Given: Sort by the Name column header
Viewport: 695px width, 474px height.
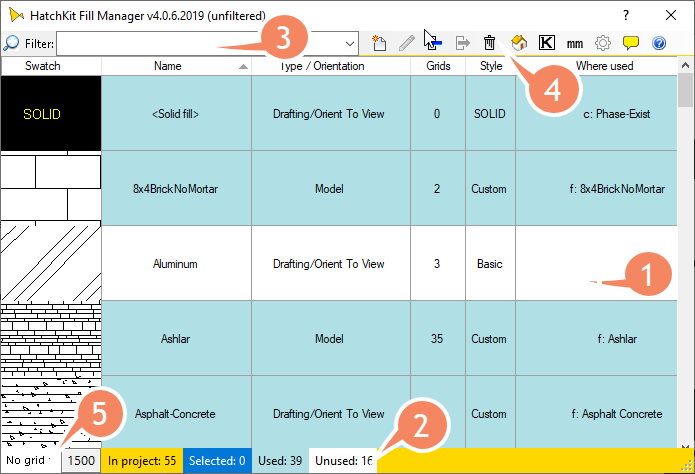Looking at the screenshot, I should click(176, 66).
